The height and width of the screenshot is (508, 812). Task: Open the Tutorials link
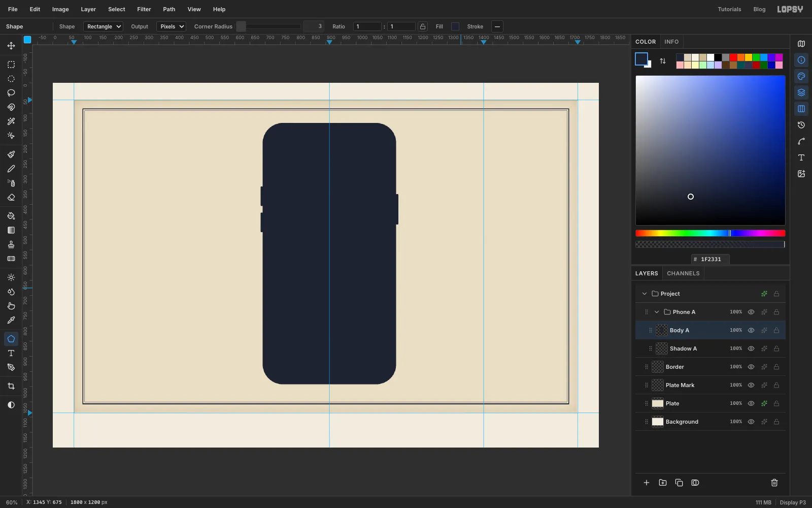pyautogui.click(x=729, y=9)
